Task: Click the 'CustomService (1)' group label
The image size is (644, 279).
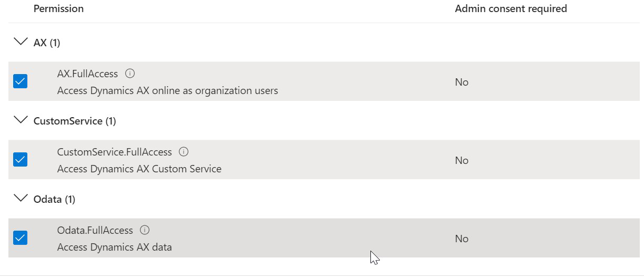Action: tap(75, 121)
